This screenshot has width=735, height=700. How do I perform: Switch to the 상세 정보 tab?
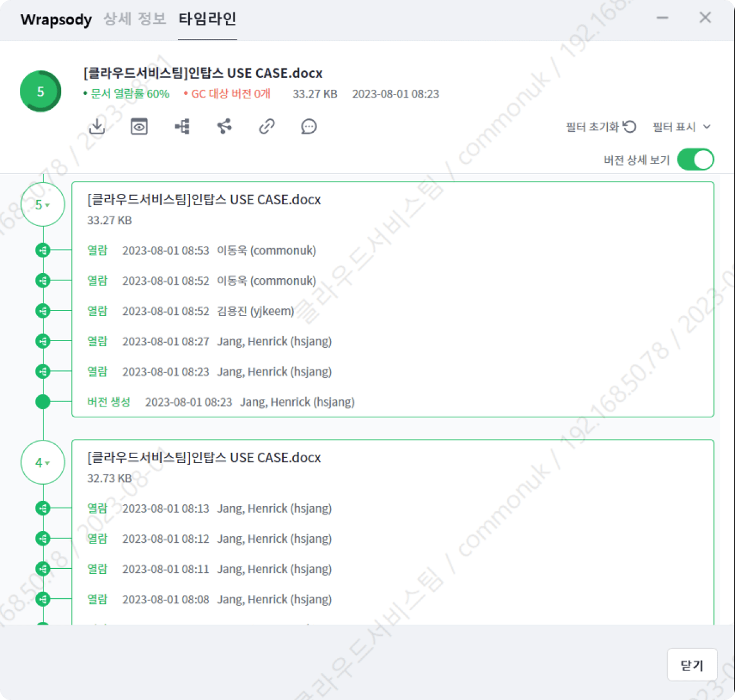(135, 19)
